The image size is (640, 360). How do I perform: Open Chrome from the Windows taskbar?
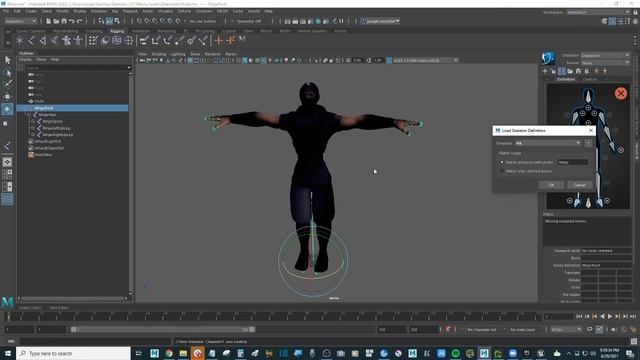(169, 353)
